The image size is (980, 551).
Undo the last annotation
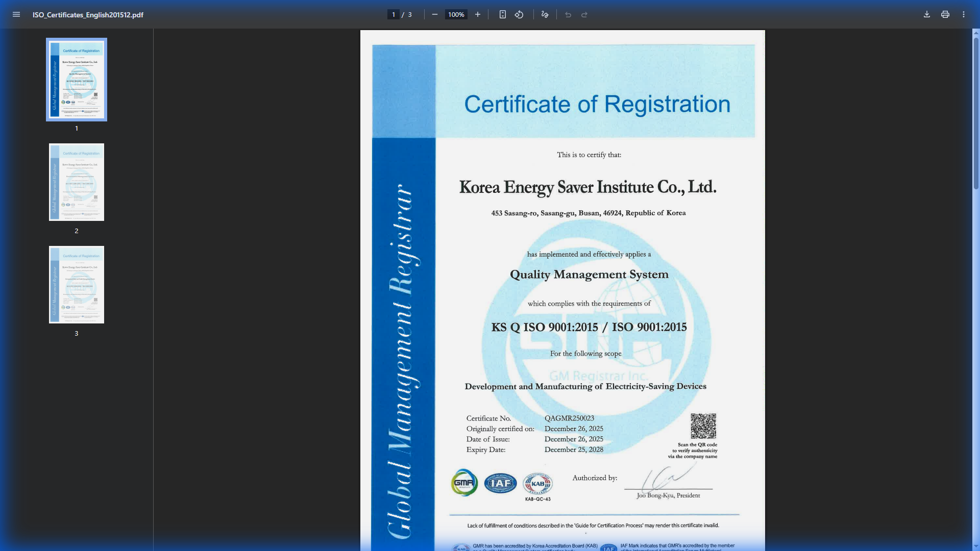(x=568, y=15)
